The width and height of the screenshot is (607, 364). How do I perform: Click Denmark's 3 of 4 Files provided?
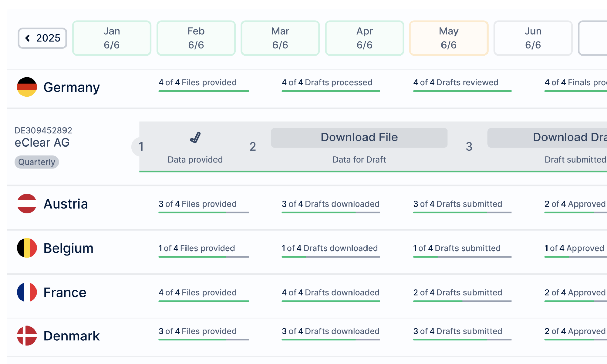point(204,334)
